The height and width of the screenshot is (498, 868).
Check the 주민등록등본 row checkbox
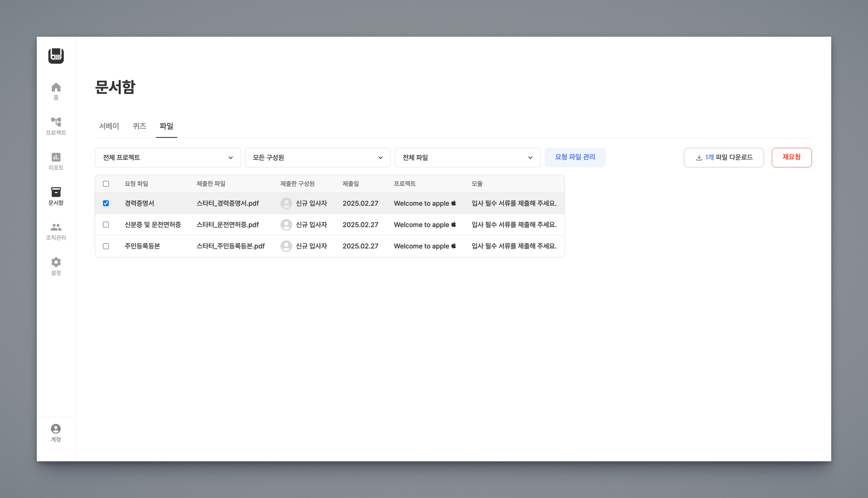click(x=106, y=246)
